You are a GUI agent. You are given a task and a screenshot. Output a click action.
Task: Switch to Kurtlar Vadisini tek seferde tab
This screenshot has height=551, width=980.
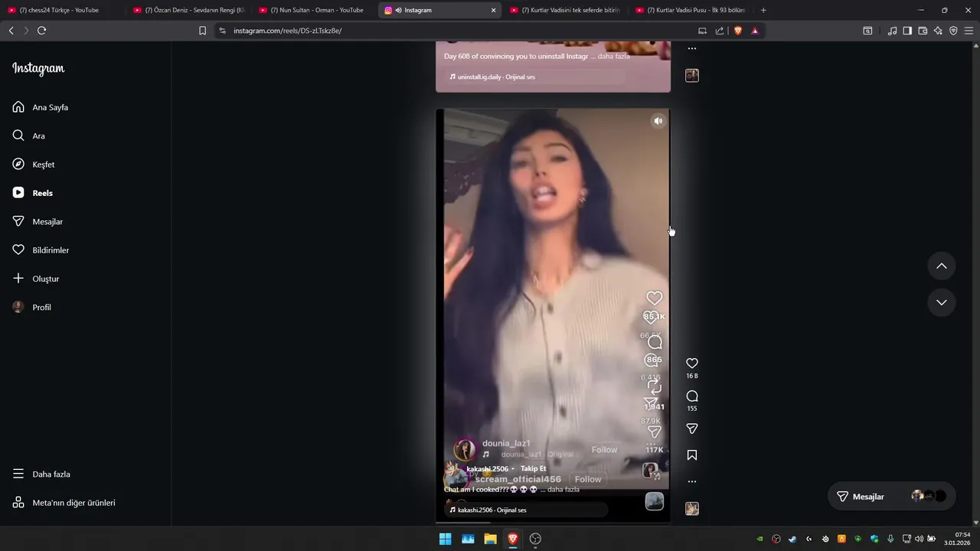pyautogui.click(x=565, y=10)
